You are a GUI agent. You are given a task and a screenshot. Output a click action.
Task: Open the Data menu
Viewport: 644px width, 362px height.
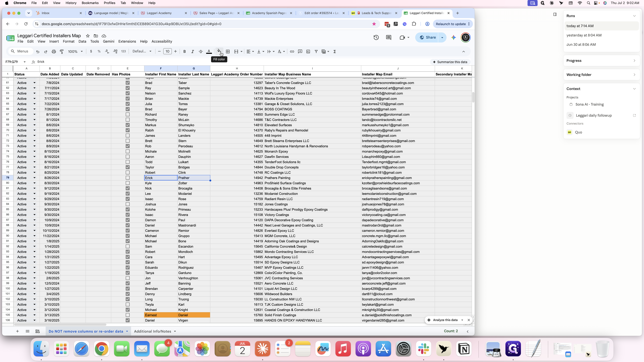(x=82, y=41)
